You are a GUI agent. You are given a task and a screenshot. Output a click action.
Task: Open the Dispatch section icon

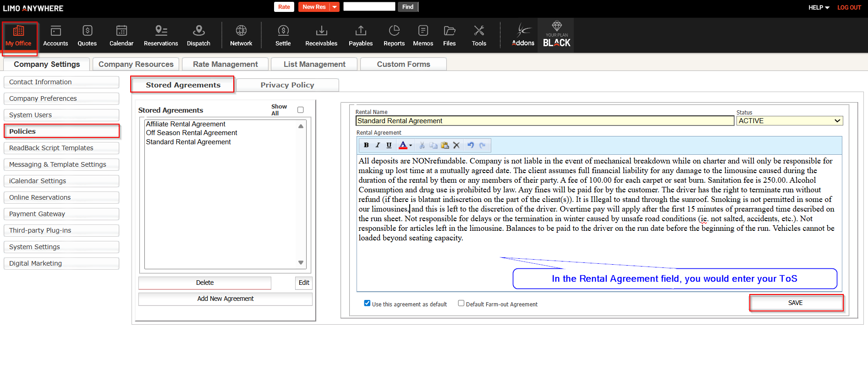click(198, 31)
